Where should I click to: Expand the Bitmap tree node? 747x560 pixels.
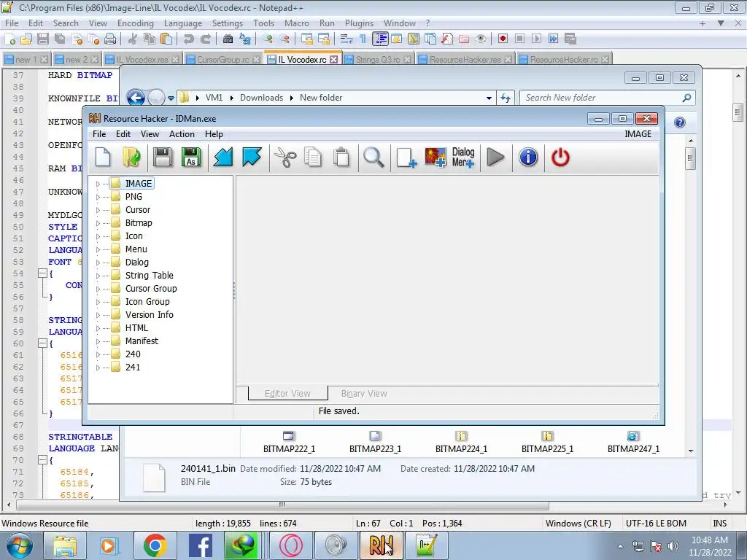pyautogui.click(x=98, y=223)
